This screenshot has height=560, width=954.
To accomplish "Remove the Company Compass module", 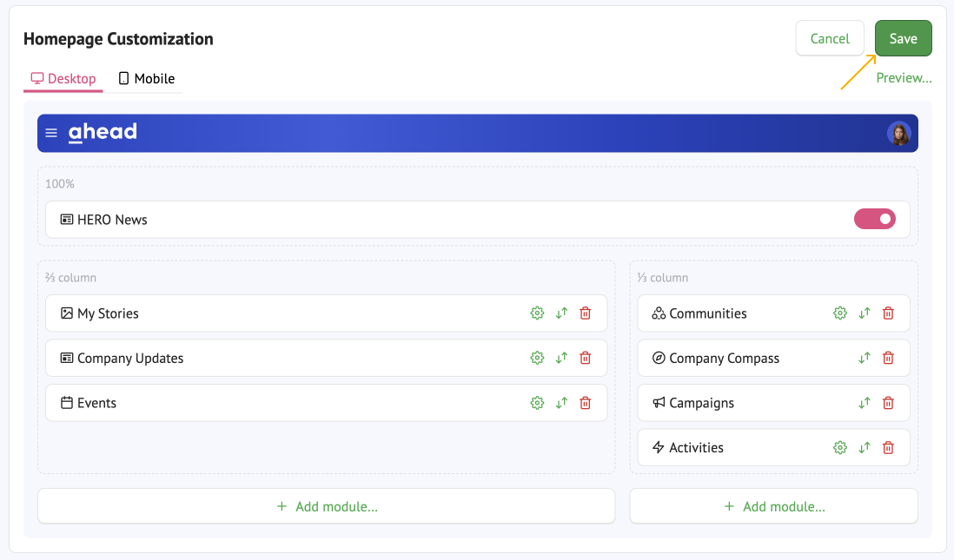I will (888, 358).
